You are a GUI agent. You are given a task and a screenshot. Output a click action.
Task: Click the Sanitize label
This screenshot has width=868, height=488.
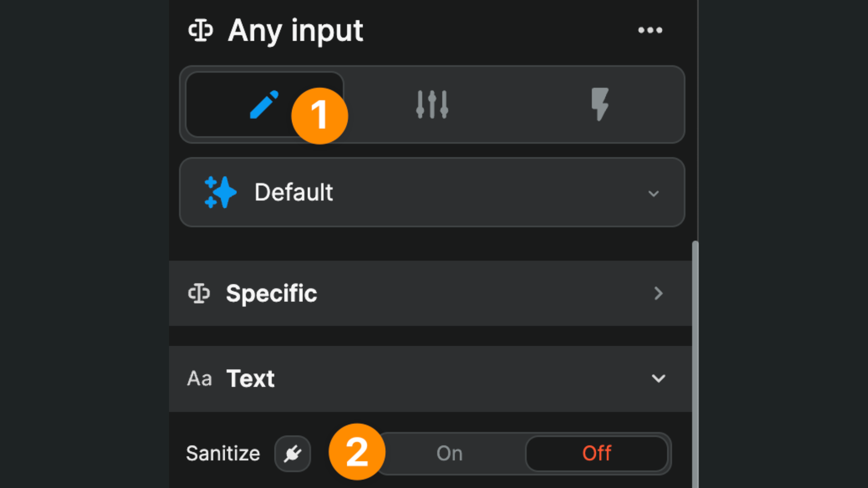click(223, 453)
